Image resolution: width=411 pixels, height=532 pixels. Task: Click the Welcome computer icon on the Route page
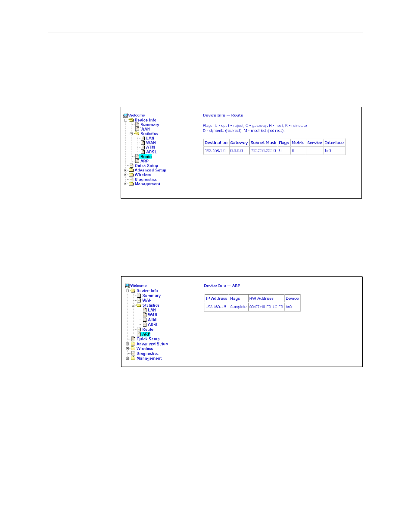click(125, 115)
